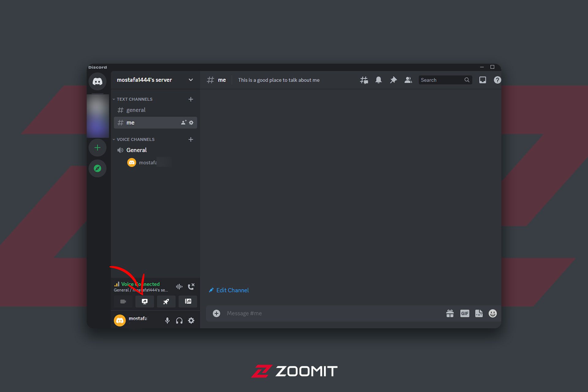The width and height of the screenshot is (588, 392).
Task: Open upload attachment plus button
Action: (x=217, y=313)
